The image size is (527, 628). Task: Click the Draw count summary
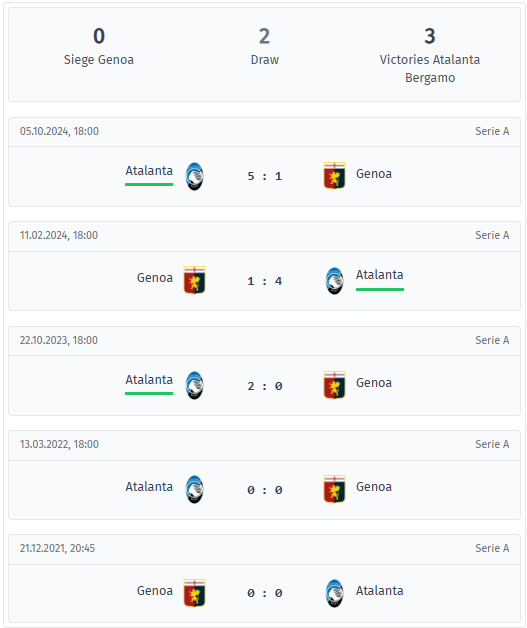tap(264, 46)
